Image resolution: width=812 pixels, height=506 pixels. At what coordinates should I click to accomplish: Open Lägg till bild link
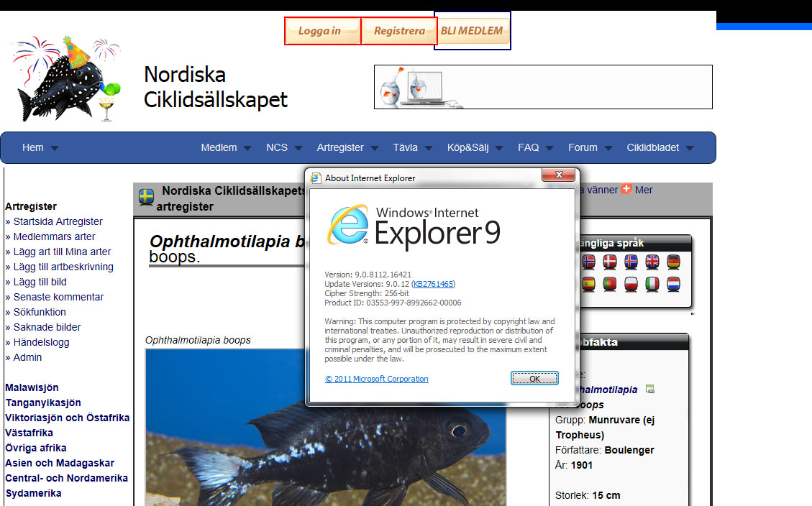pyautogui.click(x=40, y=282)
